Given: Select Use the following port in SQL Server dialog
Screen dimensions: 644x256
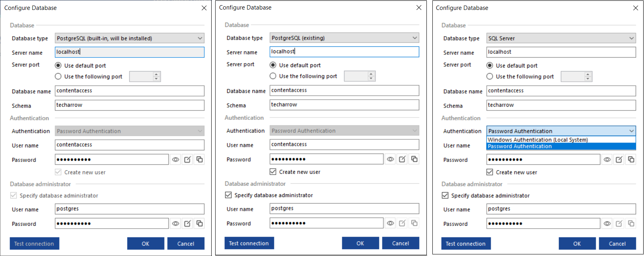Looking at the screenshot, I should [x=490, y=77].
